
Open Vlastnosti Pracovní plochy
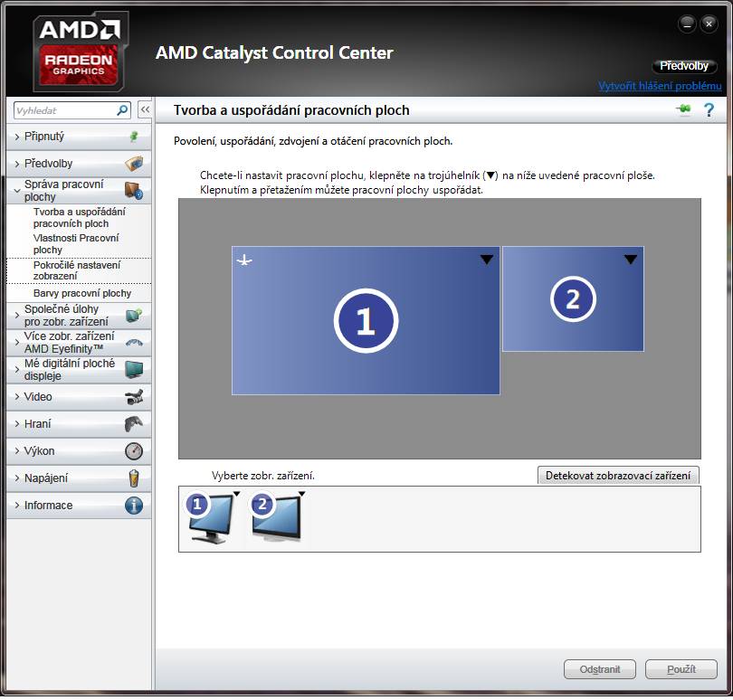76,244
